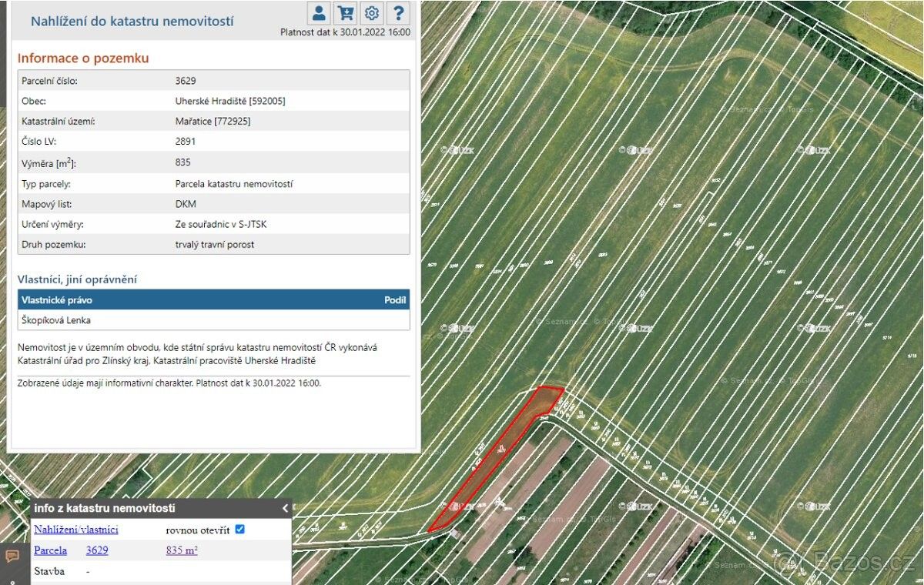Open the 'Nahlížení/vlastníci' link

[75, 530]
